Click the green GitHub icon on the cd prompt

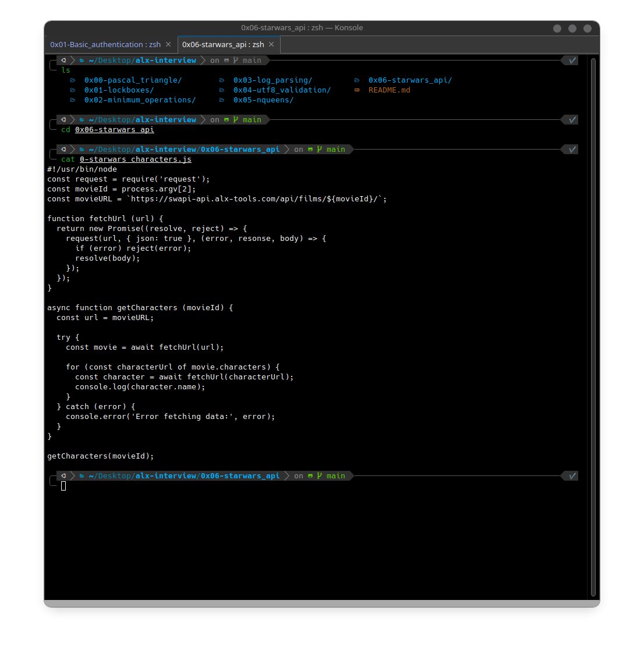click(227, 120)
